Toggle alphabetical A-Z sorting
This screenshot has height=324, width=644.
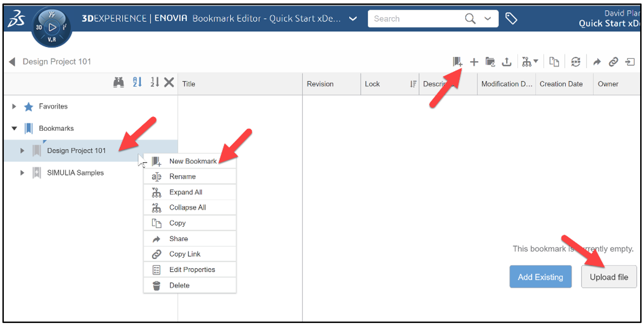click(x=137, y=83)
